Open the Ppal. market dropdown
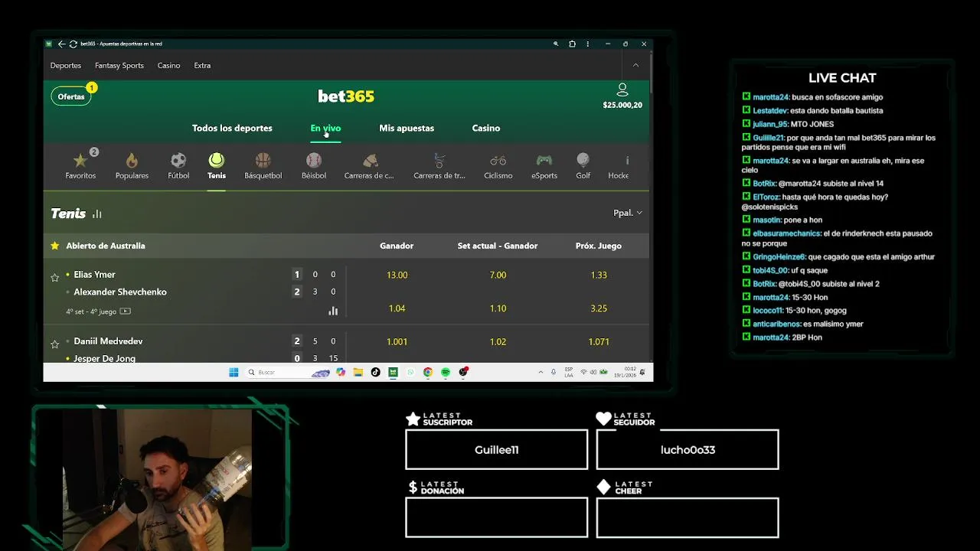The height and width of the screenshot is (551, 980). tap(628, 213)
